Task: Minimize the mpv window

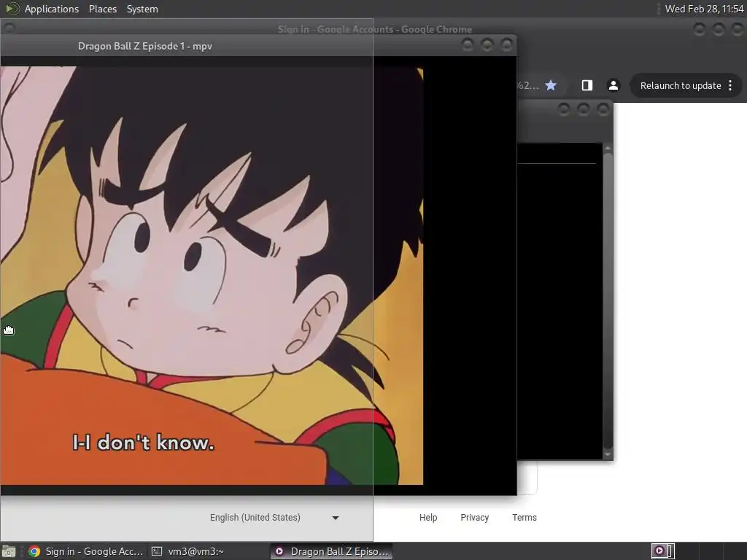Action: tap(468, 44)
